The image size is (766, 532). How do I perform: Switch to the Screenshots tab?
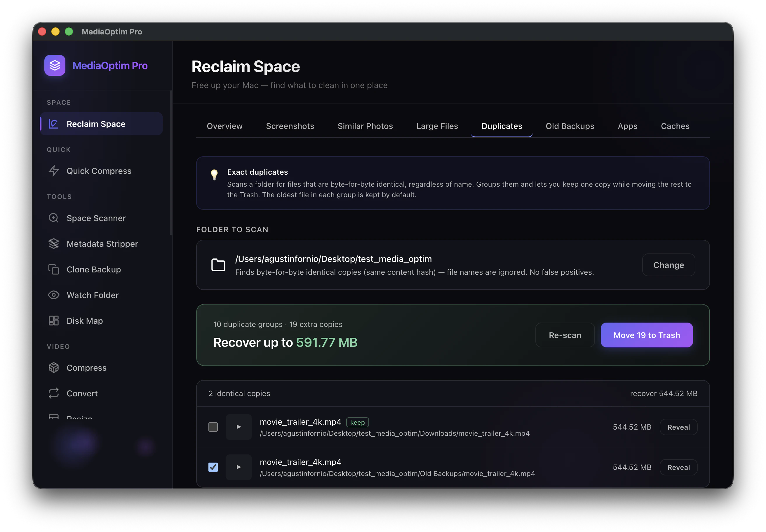(x=290, y=126)
